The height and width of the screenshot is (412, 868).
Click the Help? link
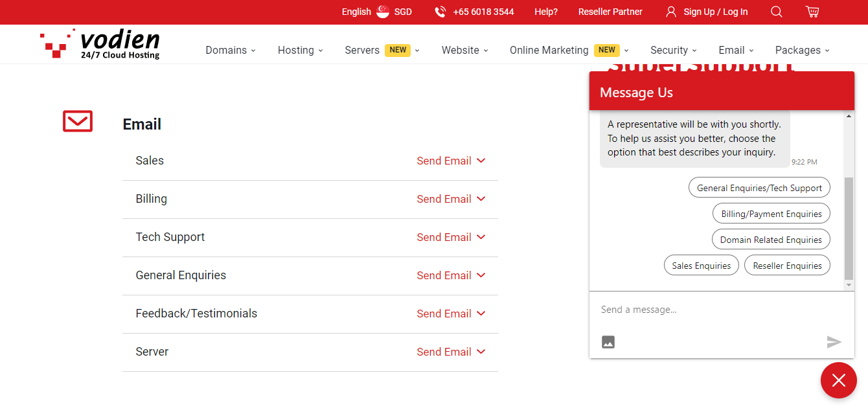(546, 12)
